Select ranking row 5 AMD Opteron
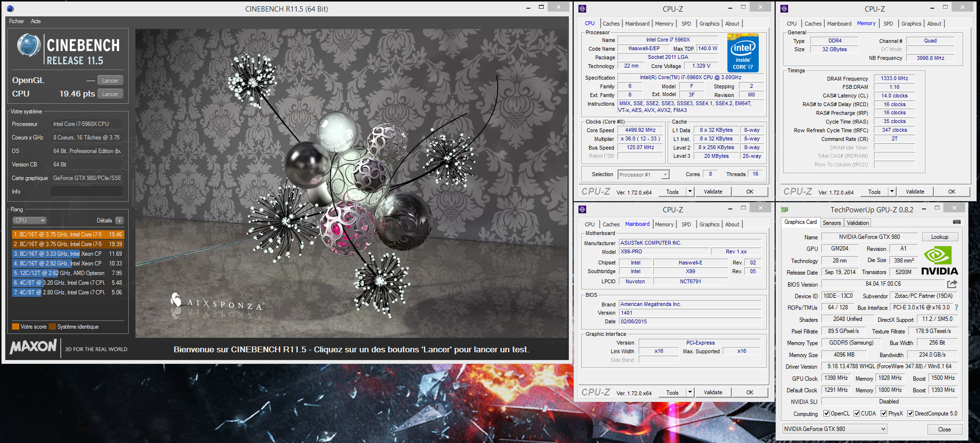 tap(68, 273)
